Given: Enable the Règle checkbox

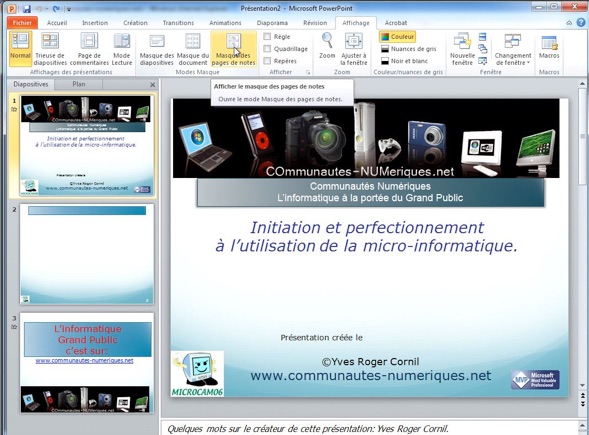Looking at the screenshot, I should [267, 36].
